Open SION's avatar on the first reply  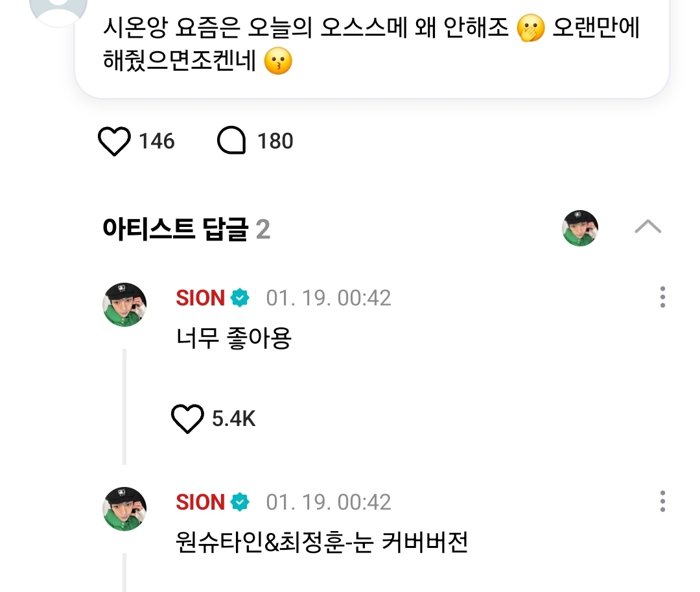pos(124,305)
